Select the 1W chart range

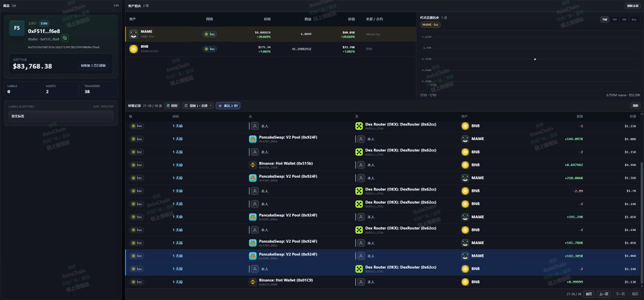click(x=604, y=19)
